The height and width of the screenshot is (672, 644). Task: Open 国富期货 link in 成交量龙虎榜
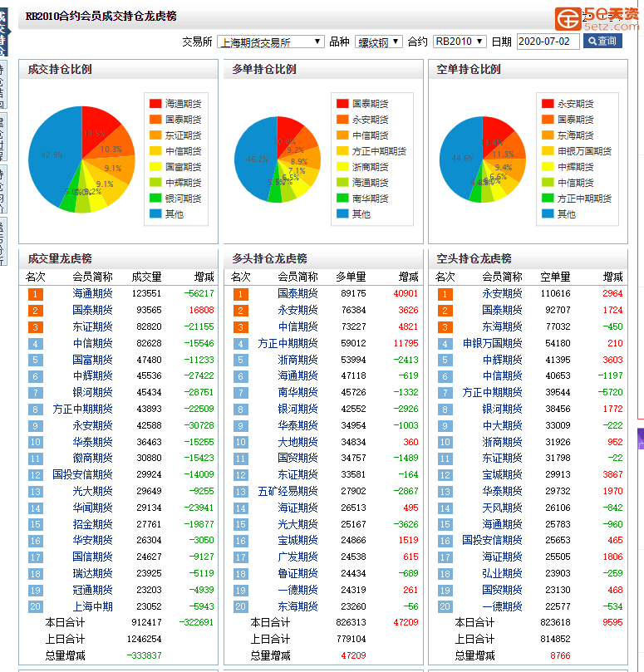click(x=92, y=360)
